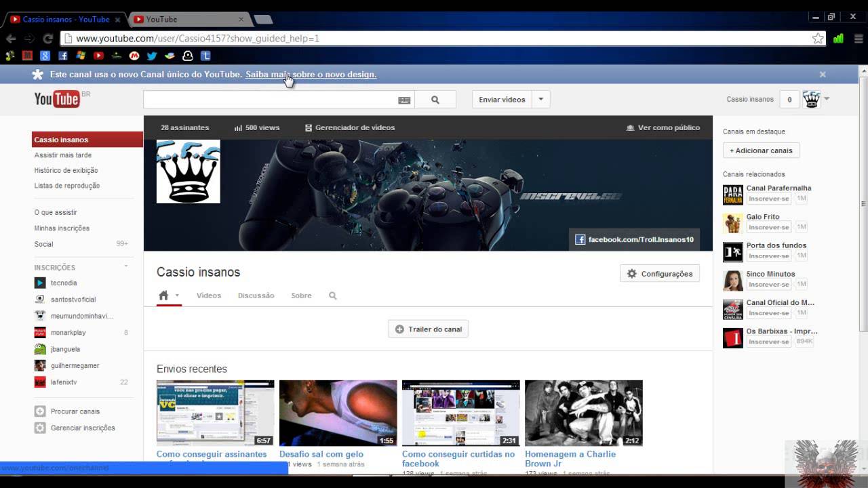Click the Windows flag bookmark icon
The width and height of the screenshot is (868, 488).
(81, 56)
